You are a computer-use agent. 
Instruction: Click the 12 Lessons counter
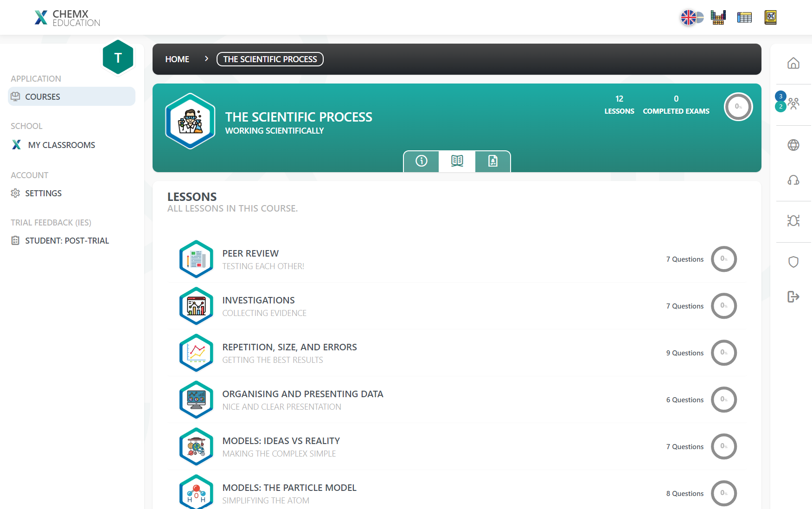point(619,105)
